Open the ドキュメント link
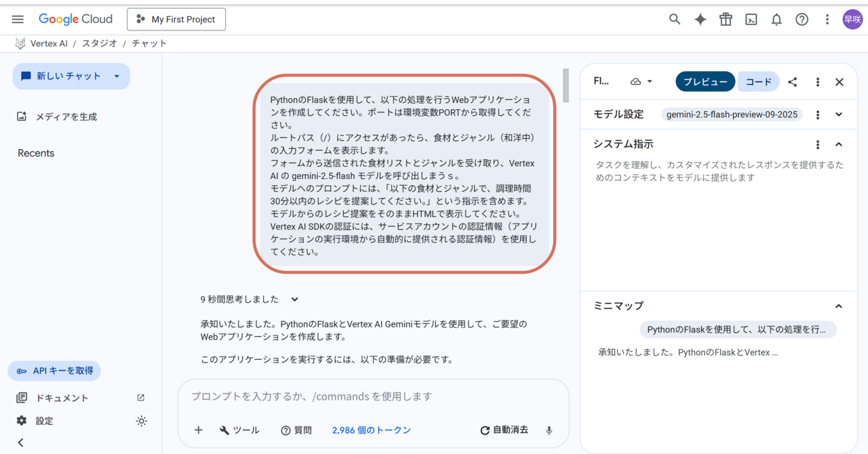The width and height of the screenshot is (868, 454). pos(62,398)
